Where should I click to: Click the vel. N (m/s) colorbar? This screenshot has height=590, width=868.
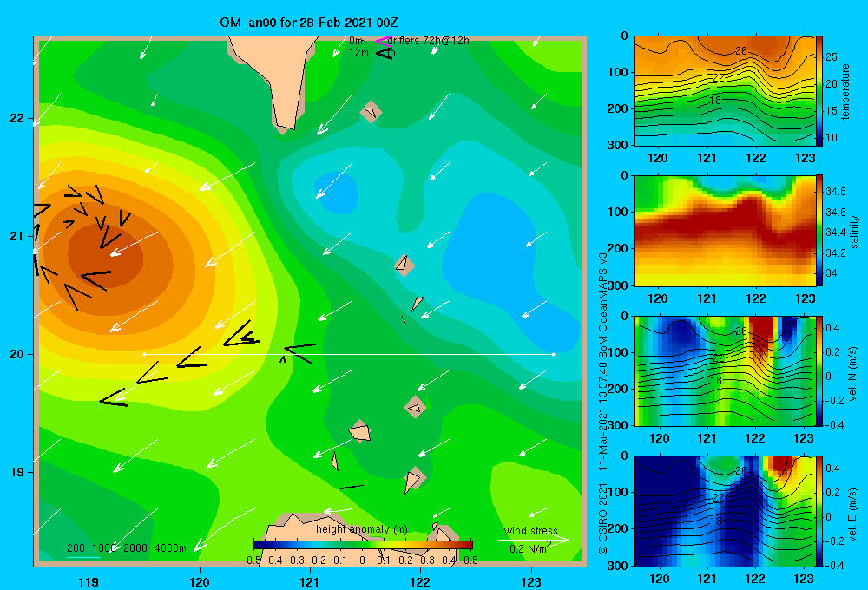click(819, 370)
